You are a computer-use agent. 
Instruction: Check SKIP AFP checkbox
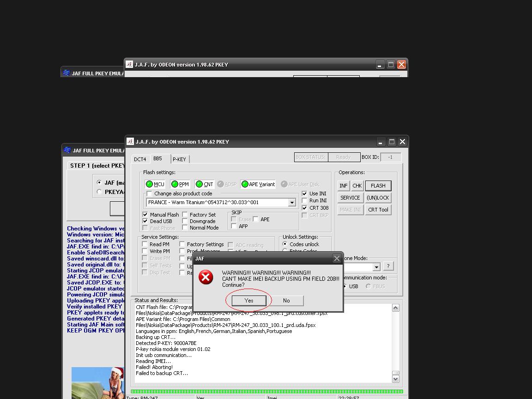click(x=234, y=226)
